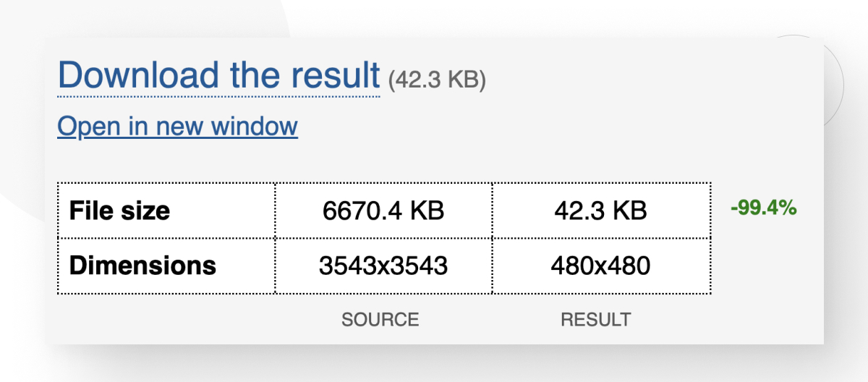Click the result dimensions 480x480 cell
Screen dimensions: 868x382
(600, 266)
